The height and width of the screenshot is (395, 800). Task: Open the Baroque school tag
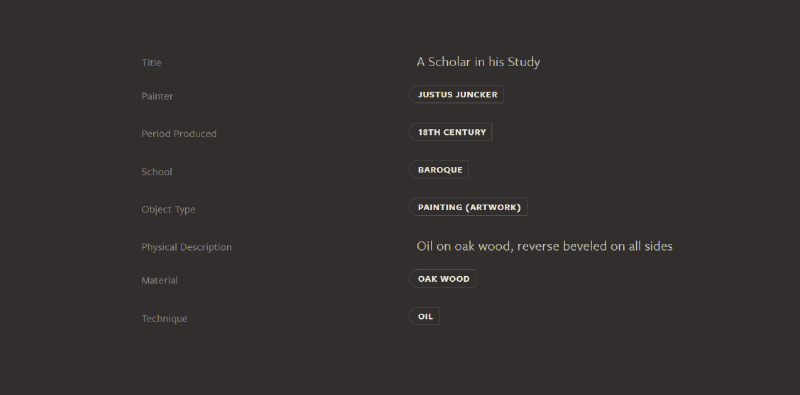coord(439,169)
